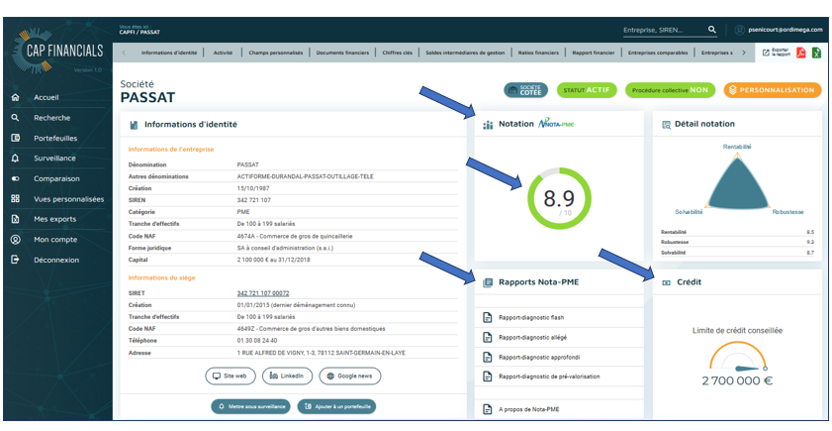Open the Site web button

tap(230, 376)
